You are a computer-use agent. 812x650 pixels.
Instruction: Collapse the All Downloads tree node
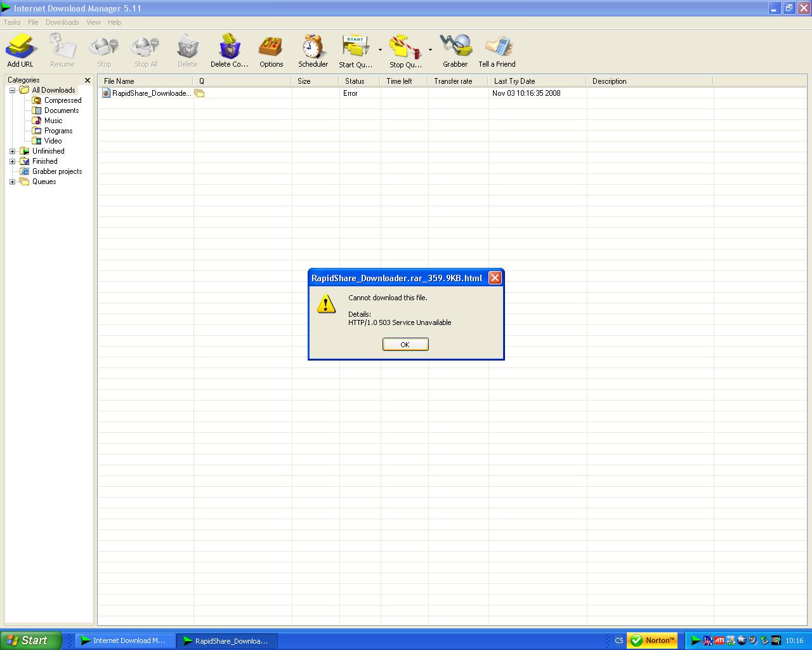coord(12,90)
